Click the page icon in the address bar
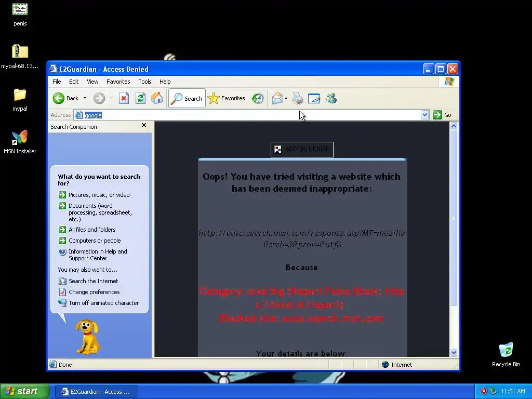 pos(79,115)
